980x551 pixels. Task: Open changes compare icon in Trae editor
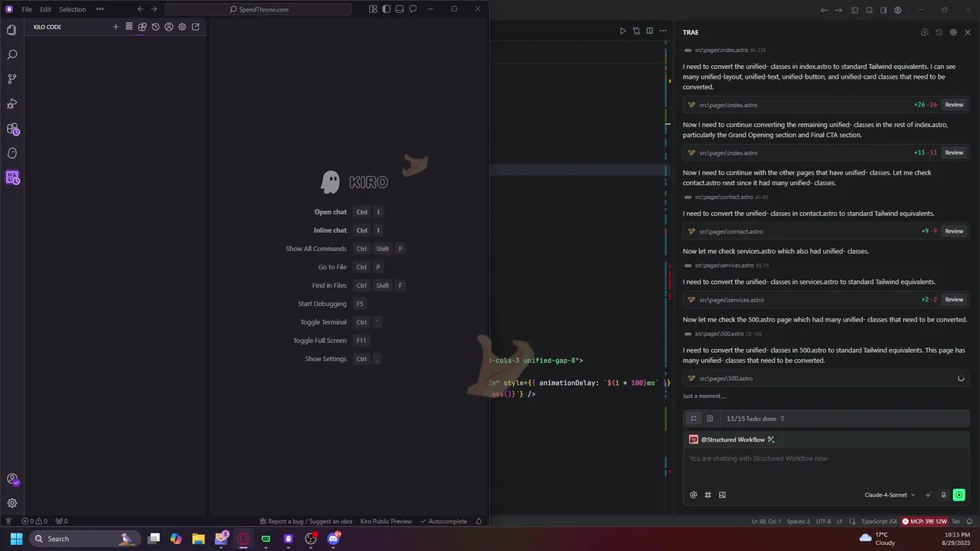point(636,31)
